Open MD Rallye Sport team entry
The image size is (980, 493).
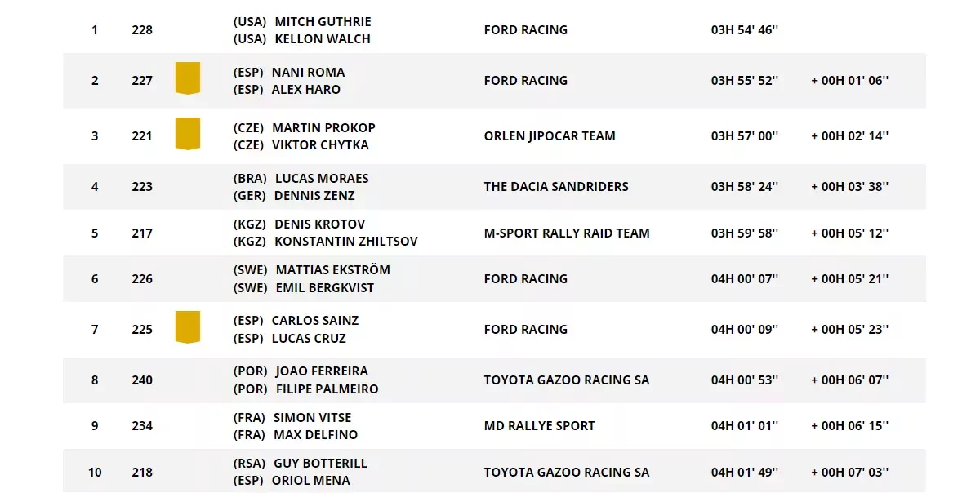point(539,425)
